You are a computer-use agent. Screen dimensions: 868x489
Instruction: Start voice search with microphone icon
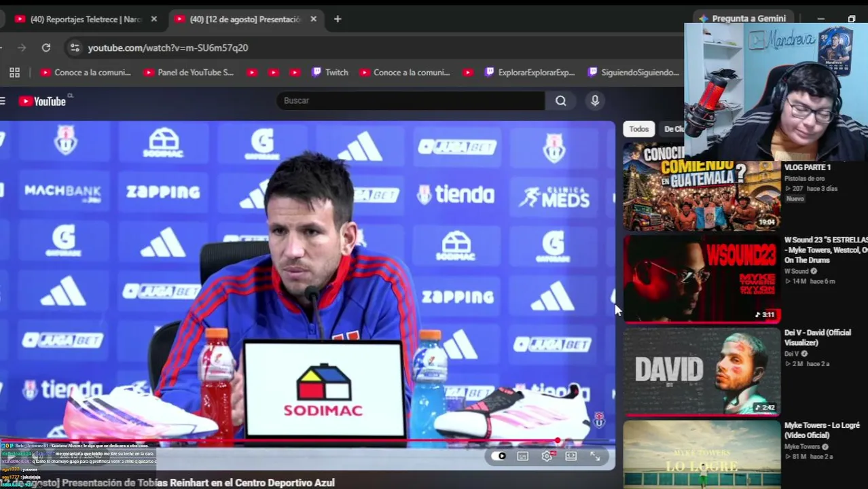[x=595, y=101]
